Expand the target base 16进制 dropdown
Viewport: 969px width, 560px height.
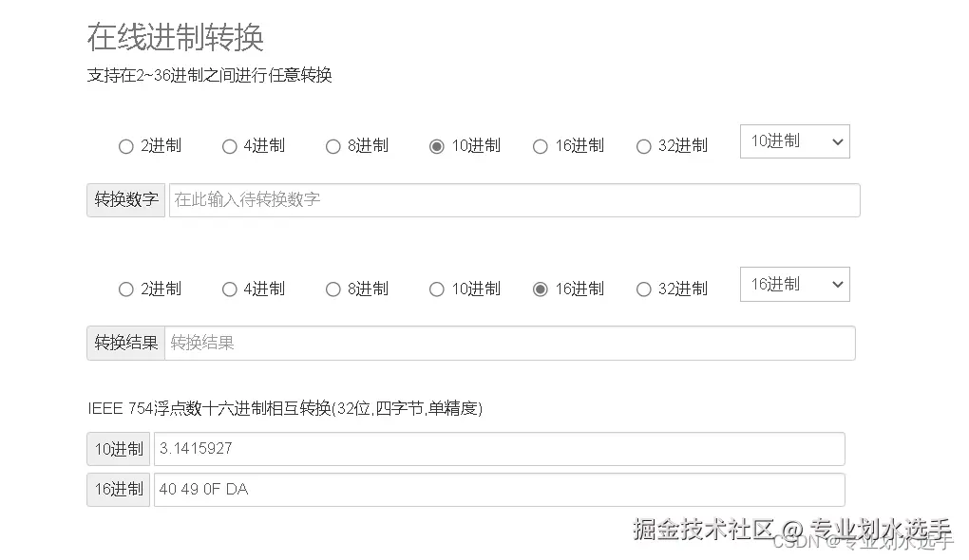[x=794, y=285]
